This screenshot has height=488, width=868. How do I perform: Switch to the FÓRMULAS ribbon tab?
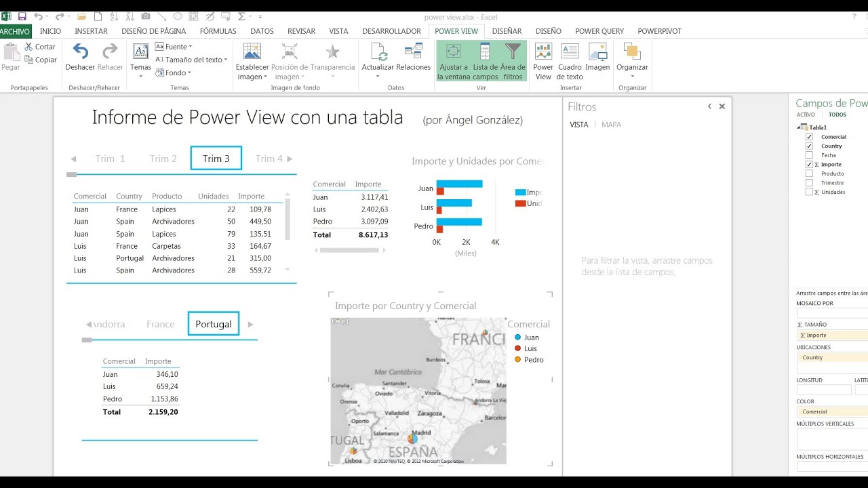coord(218,31)
